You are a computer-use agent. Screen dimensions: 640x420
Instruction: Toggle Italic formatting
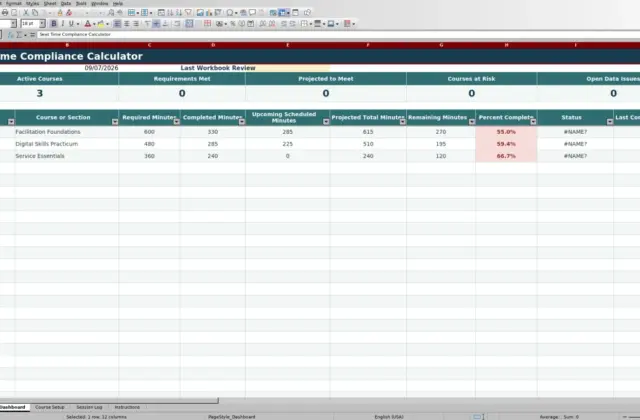62,24
